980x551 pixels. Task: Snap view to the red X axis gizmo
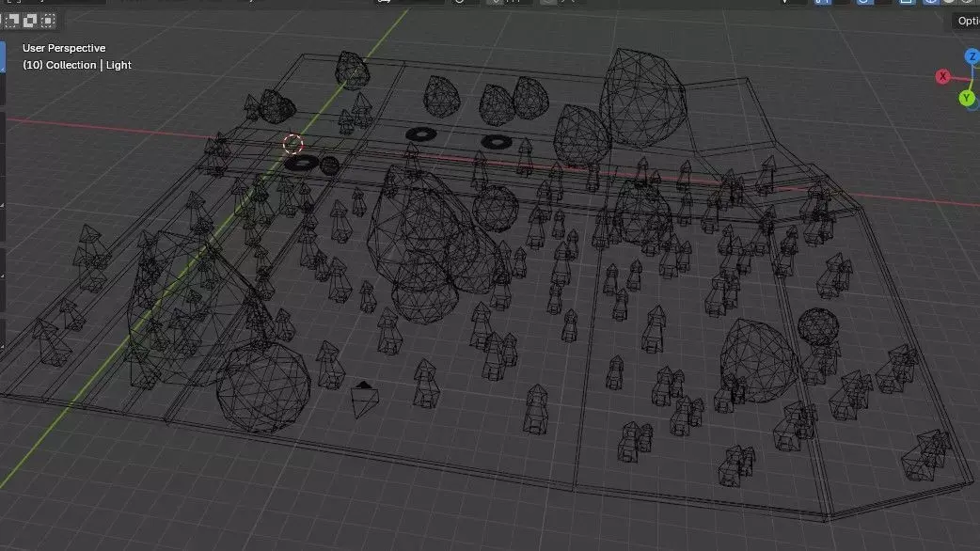942,77
